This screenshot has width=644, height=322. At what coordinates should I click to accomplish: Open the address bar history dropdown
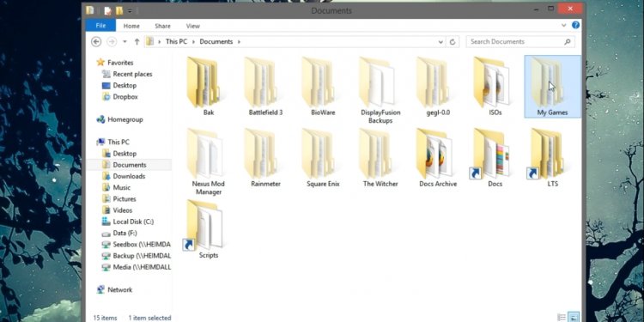tap(440, 41)
